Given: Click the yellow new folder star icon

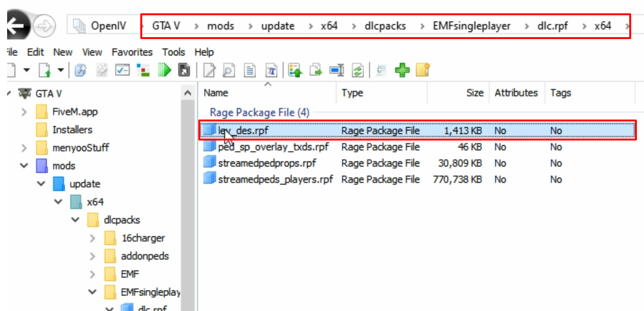Looking at the screenshot, I should pos(423,70).
